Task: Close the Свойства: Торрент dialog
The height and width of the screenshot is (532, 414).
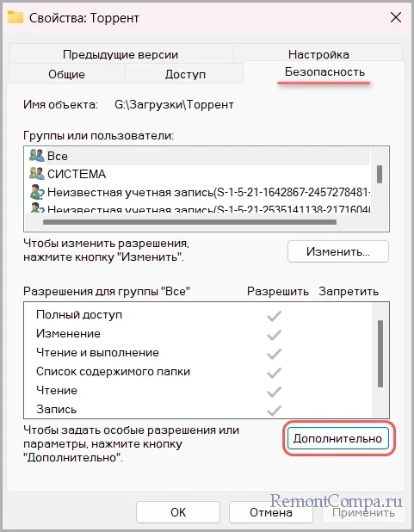Action: point(396,17)
